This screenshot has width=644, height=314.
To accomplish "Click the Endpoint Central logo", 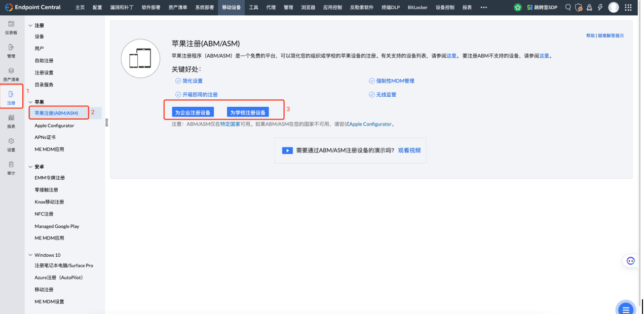I will tap(33, 7).
